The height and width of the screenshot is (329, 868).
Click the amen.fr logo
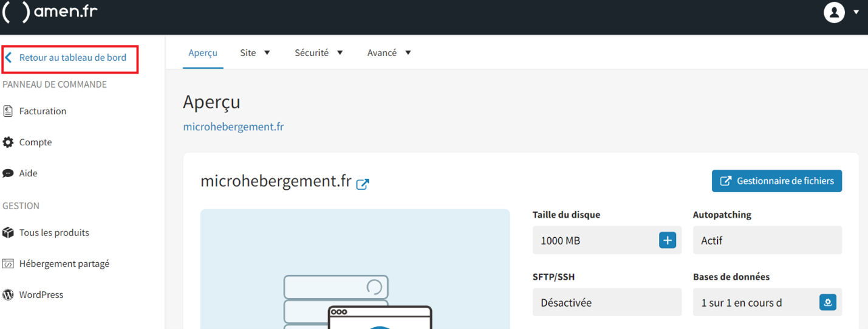coord(50,12)
